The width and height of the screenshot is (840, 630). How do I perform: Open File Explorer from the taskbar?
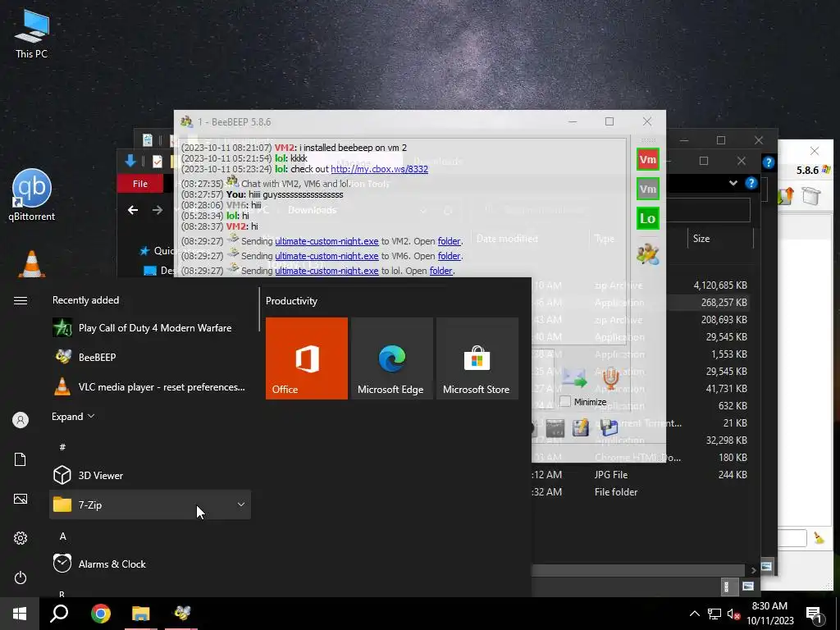tap(141, 614)
